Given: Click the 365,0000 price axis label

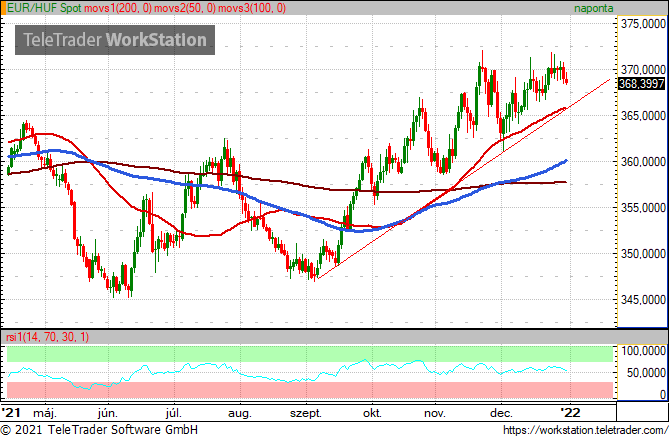Looking at the screenshot, I should [x=643, y=116].
